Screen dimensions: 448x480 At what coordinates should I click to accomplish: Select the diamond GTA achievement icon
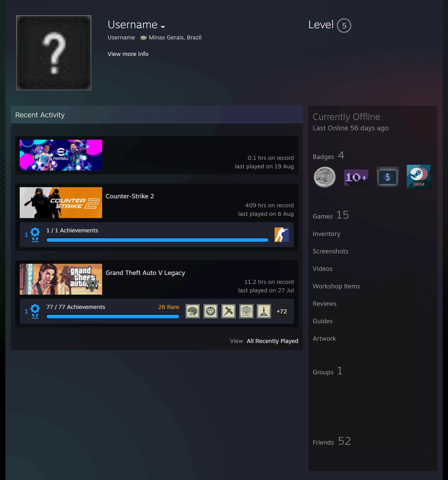point(210,311)
